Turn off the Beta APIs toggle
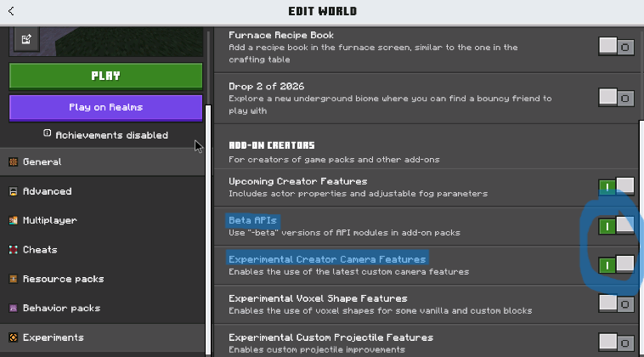 616,225
